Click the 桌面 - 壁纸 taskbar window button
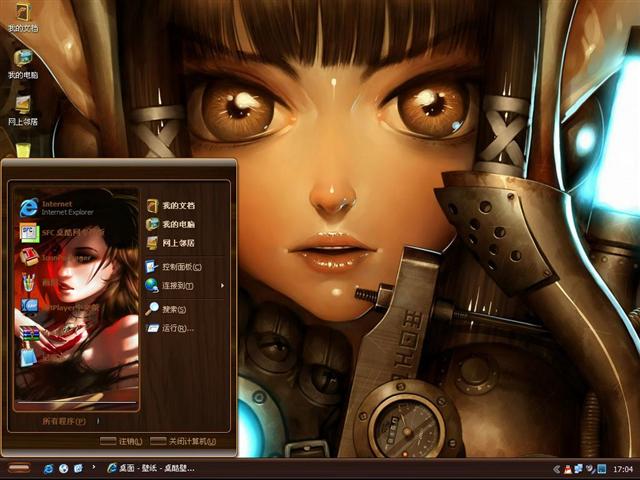The width and height of the screenshot is (640, 480). pos(150,468)
